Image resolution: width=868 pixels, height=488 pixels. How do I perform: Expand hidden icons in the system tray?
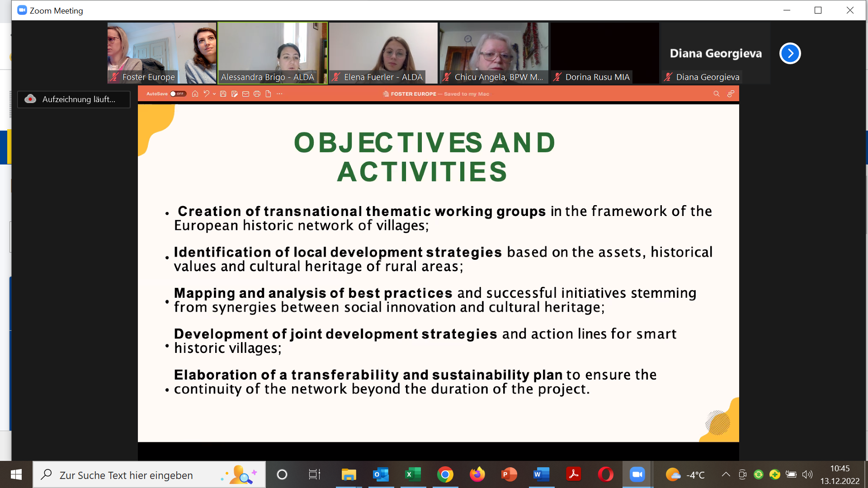(726, 475)
